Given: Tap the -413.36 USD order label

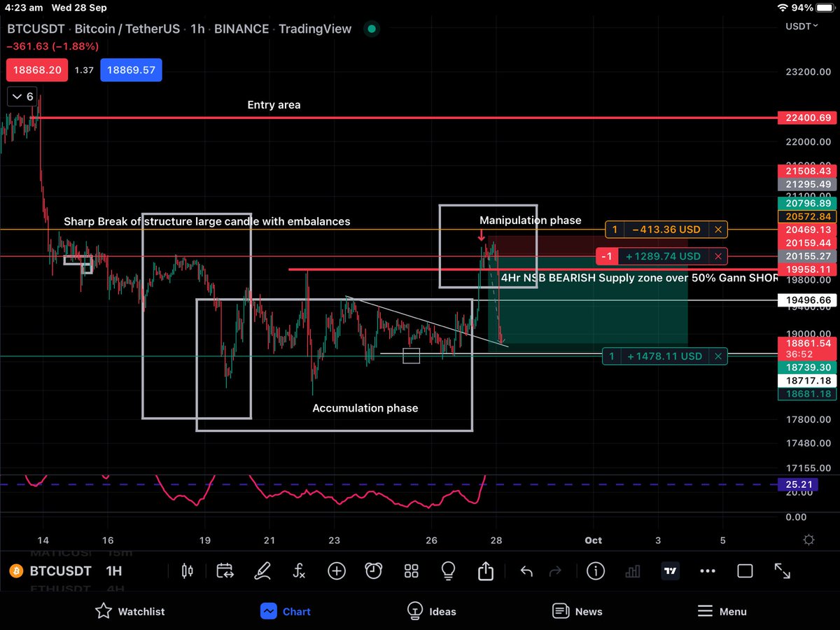Looking at the screenshot, I should click(x=667, y=230).
